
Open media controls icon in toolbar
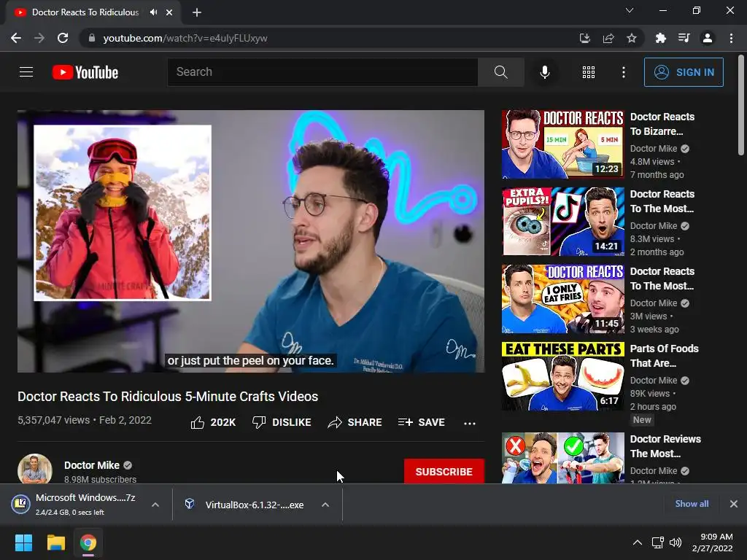[x=684, y=38]
